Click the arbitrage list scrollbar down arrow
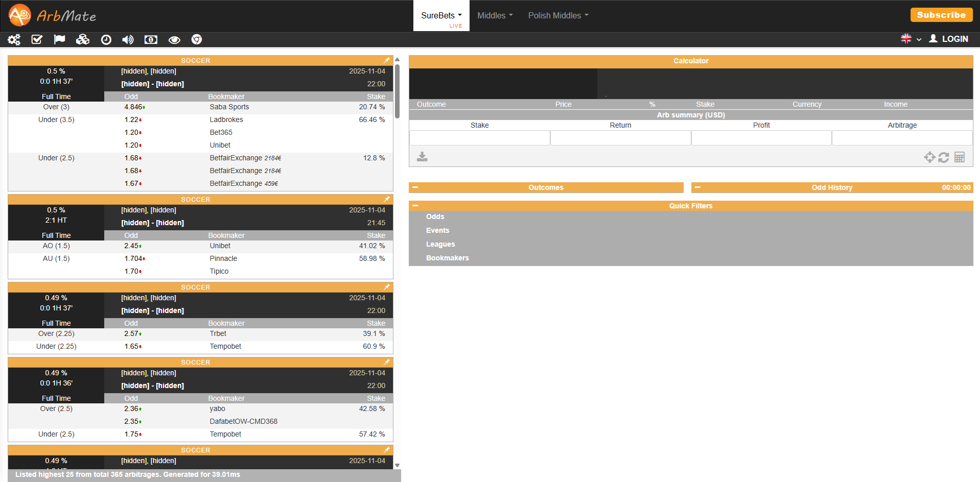The width and height of the screenshot is (980, 482). 397,465
